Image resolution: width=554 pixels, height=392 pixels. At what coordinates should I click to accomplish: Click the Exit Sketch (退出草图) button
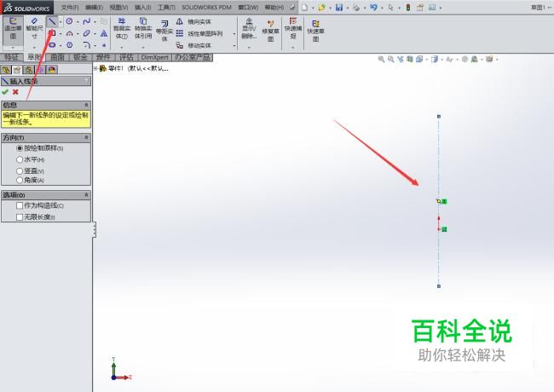pyautogui.click(x=13, y=29)
